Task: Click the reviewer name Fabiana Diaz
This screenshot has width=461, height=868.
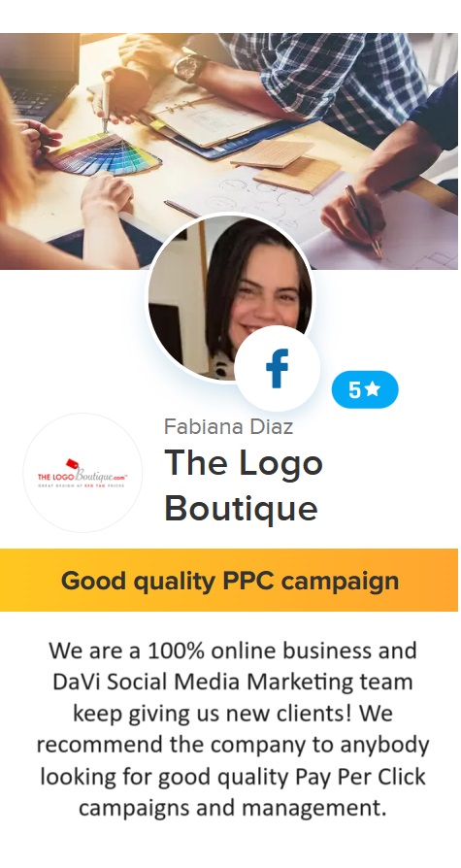Action: 229,427
